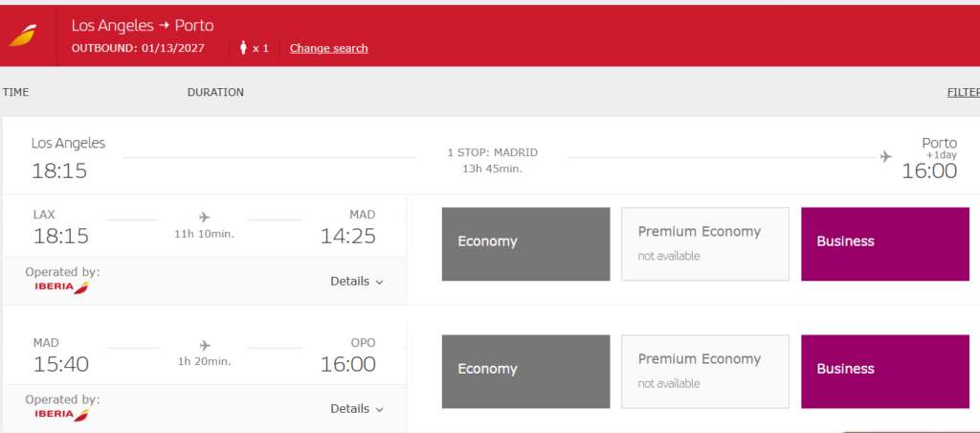Click the airplane icon beside Porto arrival
The width and height of the screenshot is (980, 433).
(885, 156)
